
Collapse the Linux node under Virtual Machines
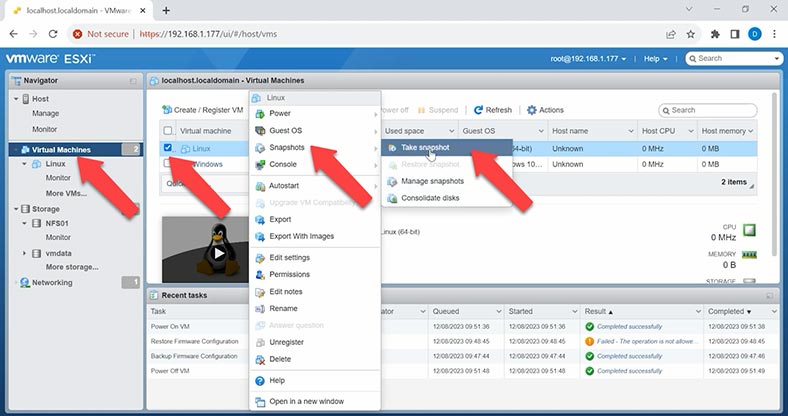(x=24, y=164)
